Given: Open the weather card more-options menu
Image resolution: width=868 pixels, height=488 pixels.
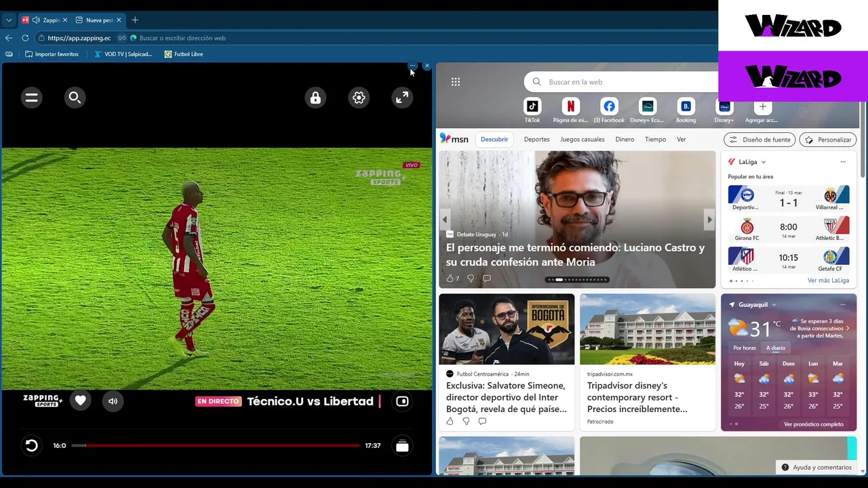Looking at the screenshot, I should [x=843, y=304].
